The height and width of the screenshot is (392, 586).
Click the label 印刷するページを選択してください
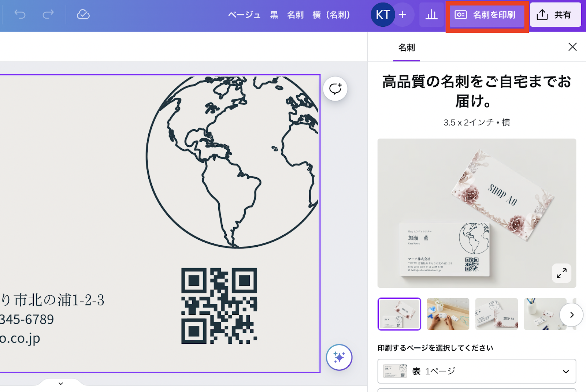(435, 348)
